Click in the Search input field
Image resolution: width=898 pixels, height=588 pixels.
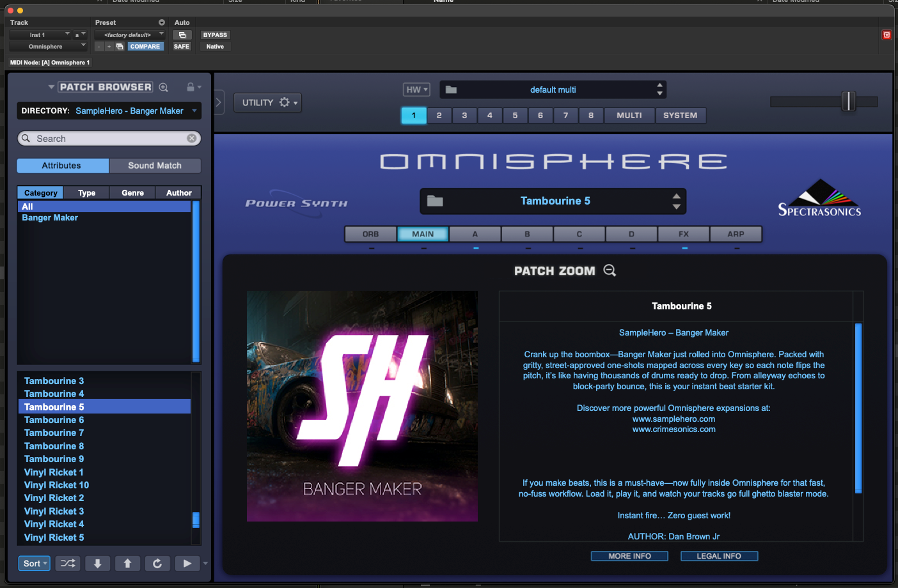coord(109,138)
